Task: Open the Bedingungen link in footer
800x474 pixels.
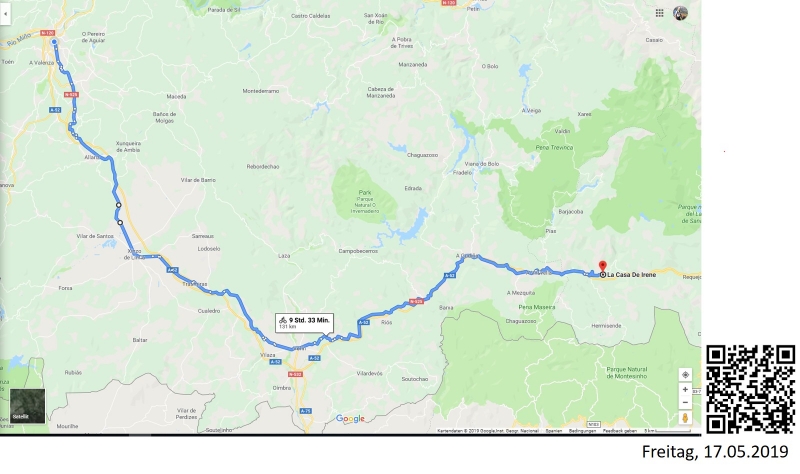Action: [x=582, y=431]
